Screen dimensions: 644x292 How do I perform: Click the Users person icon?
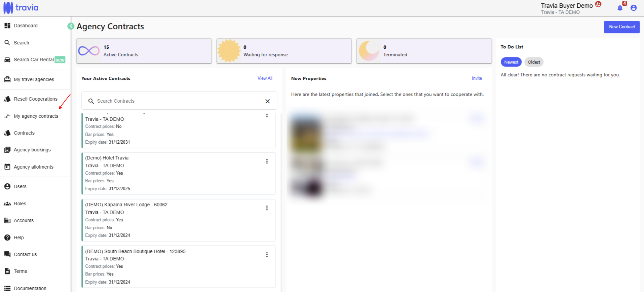point(7,186)
